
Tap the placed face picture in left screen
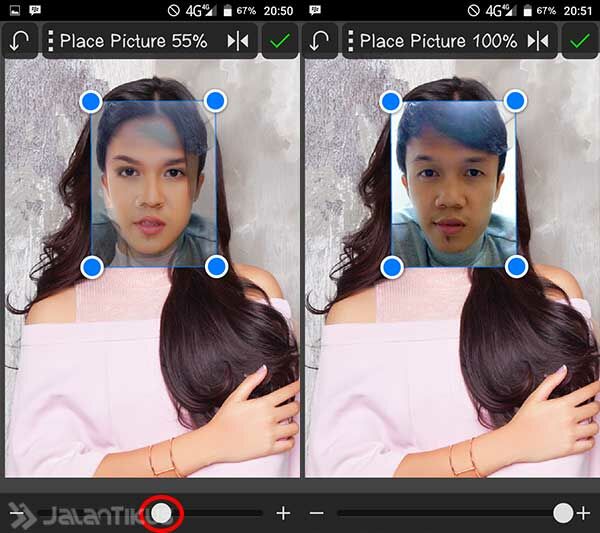click(154, 184)
